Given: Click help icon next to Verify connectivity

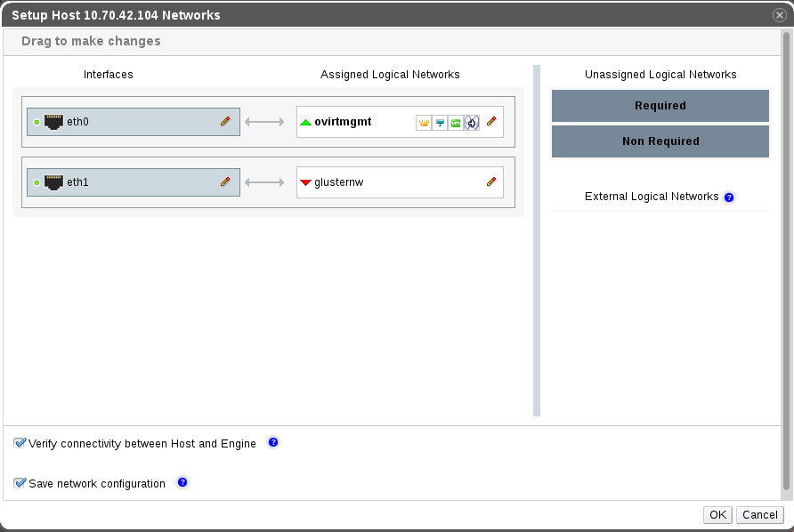Looking at the screenshot, I should (273, 442).
